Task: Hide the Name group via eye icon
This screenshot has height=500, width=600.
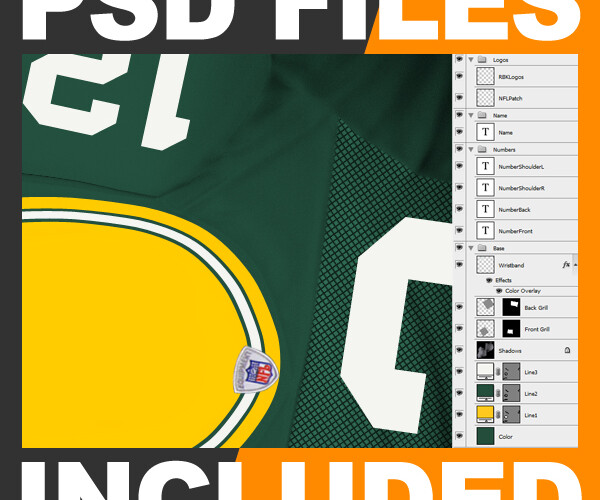Action: [x=459, y=115]
